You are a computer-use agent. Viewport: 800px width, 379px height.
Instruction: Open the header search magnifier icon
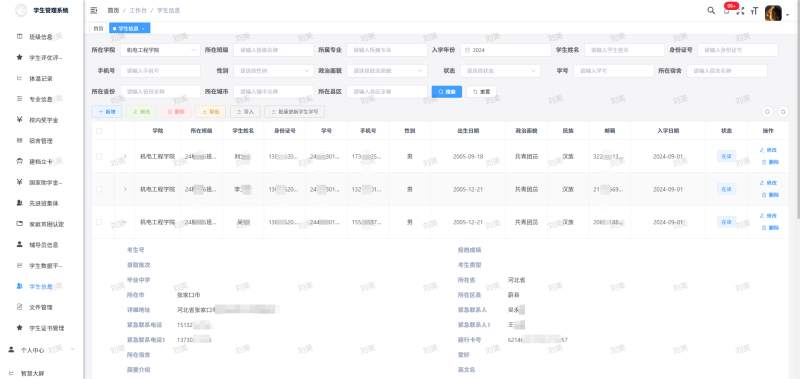pos(711,10)
